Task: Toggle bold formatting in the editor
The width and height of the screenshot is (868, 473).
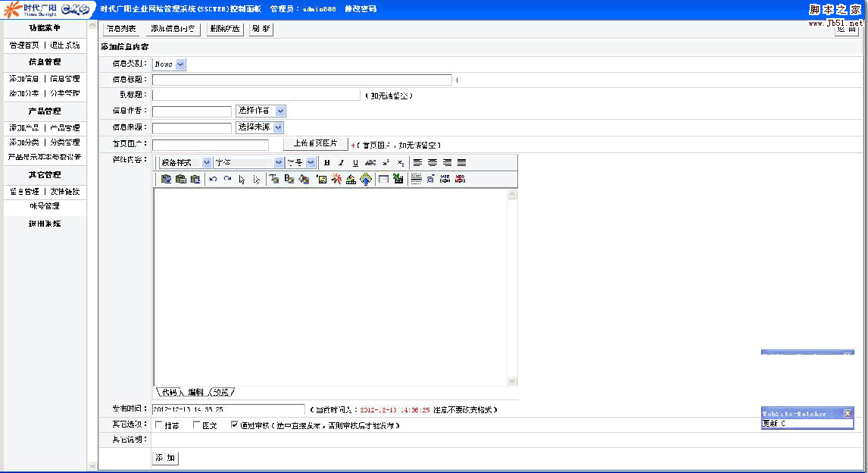Action: 326,163
